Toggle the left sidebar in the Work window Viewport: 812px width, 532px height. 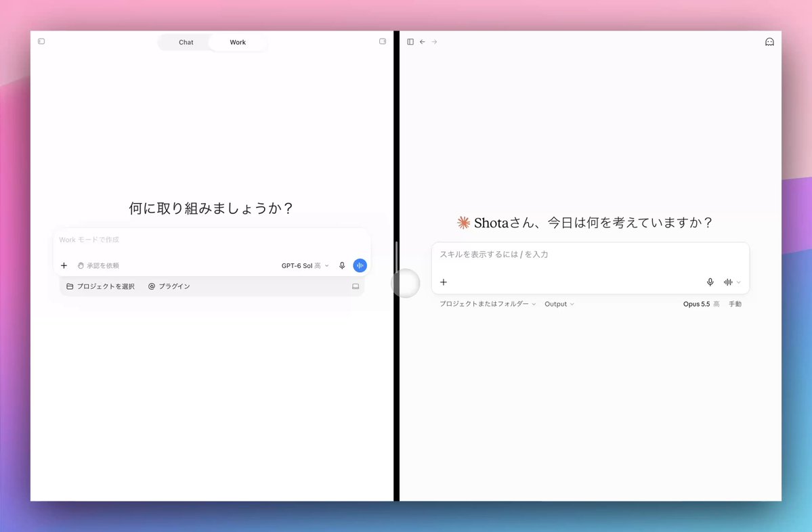coord(41,41)
